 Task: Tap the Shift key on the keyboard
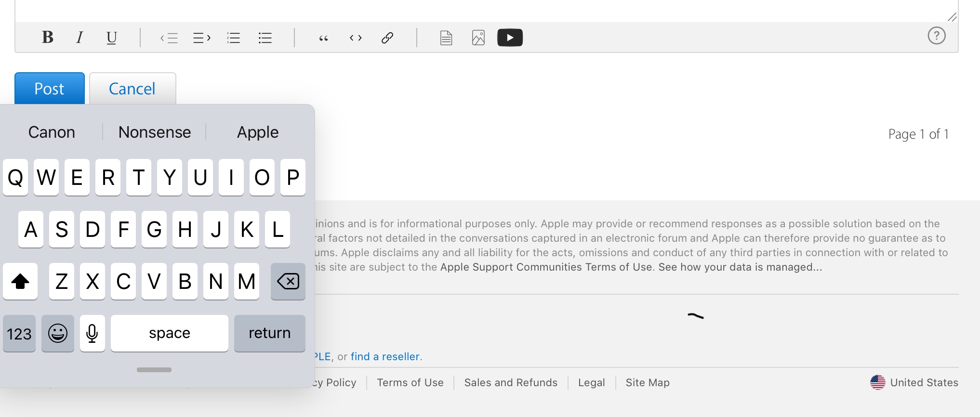20,281
